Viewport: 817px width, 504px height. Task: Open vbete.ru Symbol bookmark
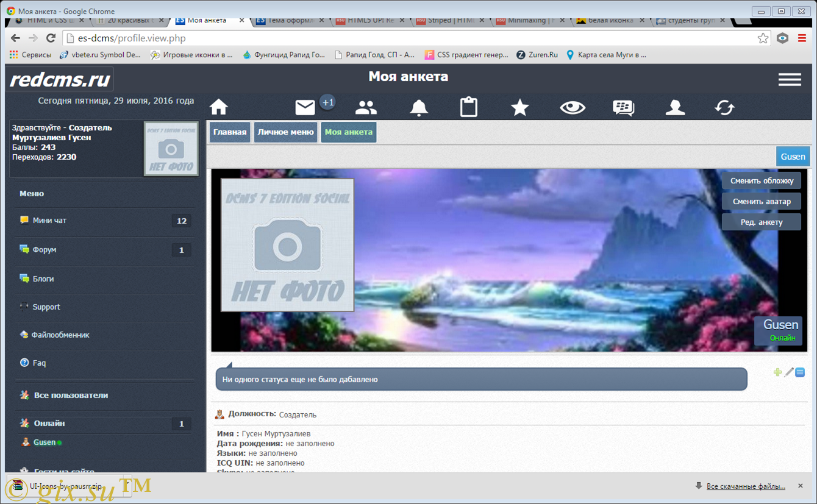pyautogui.click(x=100, y=55)
